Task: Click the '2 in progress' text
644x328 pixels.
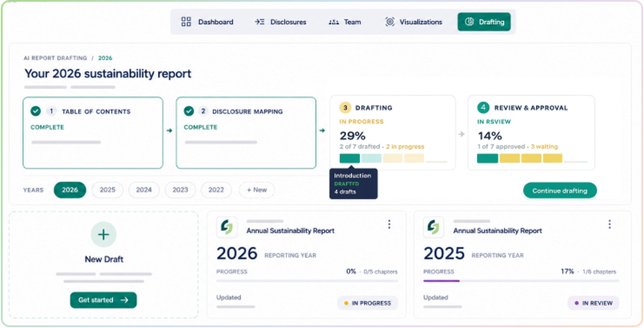Action: pyautogui.click(x=405, y=147)
